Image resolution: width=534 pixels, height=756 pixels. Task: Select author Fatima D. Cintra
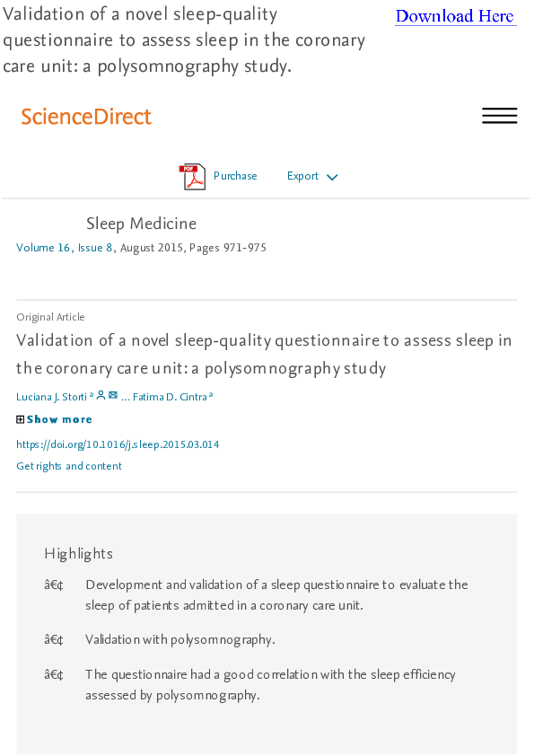click(x=171, y=396)
